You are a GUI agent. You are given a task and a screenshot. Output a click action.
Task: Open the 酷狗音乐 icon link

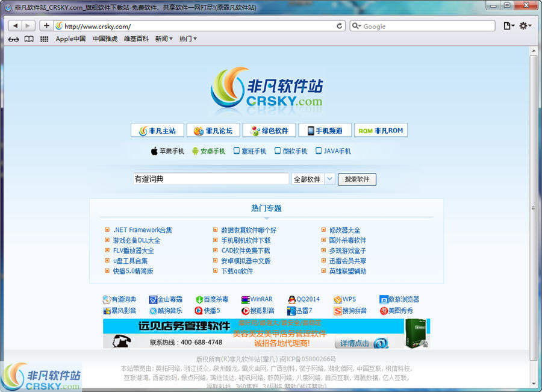point(166,311)
